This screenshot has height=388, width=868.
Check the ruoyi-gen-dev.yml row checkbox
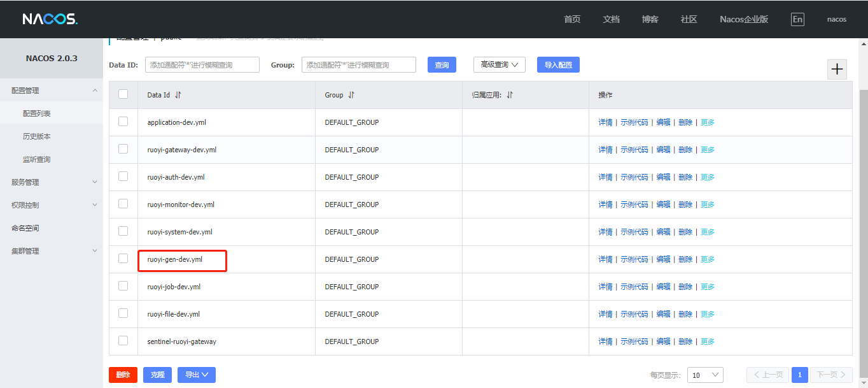[x=123, y=259]
